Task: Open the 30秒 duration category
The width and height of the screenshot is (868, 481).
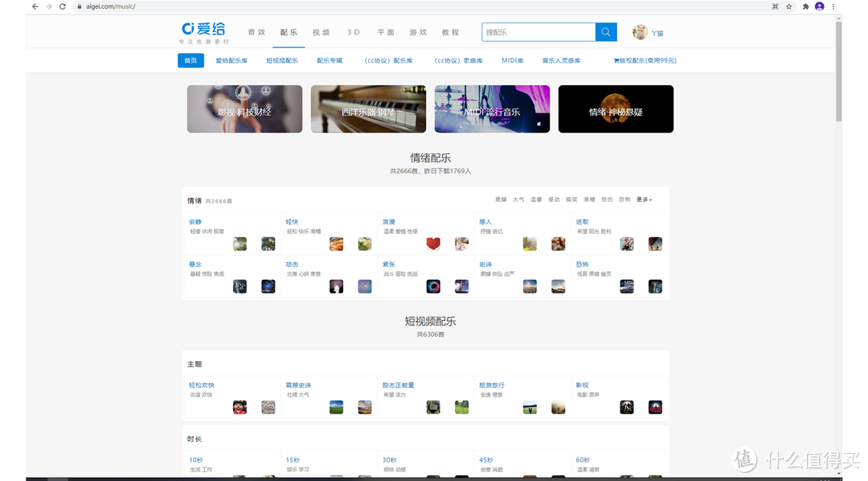Action: (389, 460)
